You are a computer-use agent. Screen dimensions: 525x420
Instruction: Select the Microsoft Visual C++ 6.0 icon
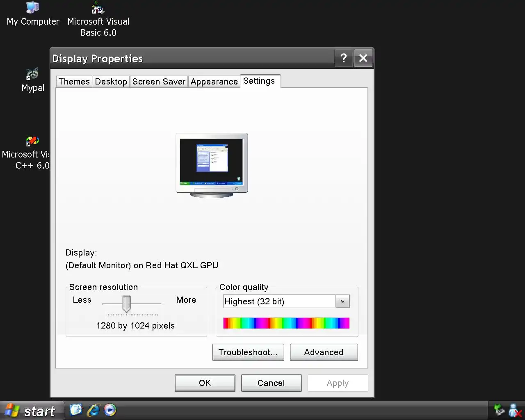point(25,153)
